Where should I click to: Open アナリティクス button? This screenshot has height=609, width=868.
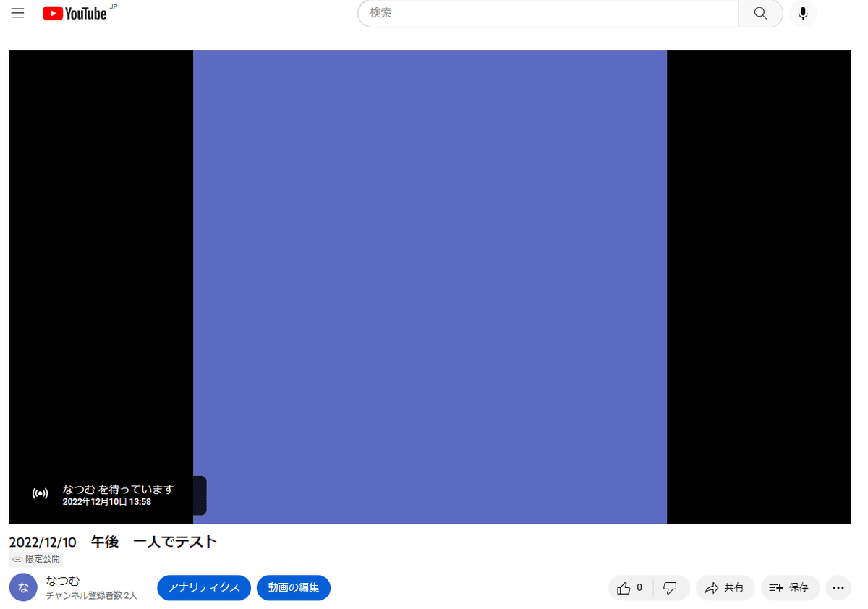click(204, 588)
